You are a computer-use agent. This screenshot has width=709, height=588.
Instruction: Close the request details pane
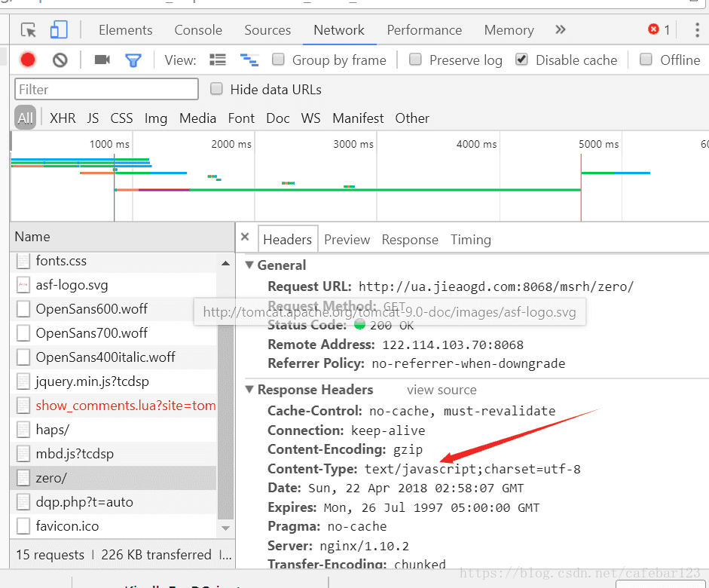tap(245, 237)
